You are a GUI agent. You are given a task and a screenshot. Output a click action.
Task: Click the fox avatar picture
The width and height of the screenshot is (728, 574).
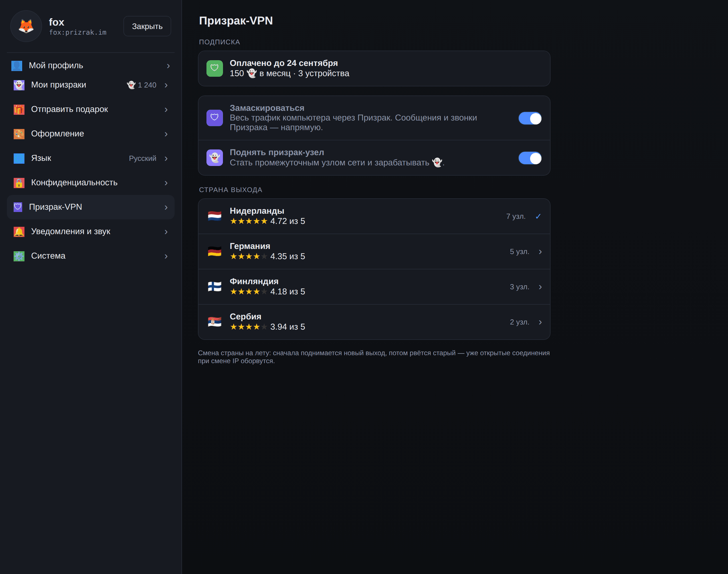click(x=26, y=26)
